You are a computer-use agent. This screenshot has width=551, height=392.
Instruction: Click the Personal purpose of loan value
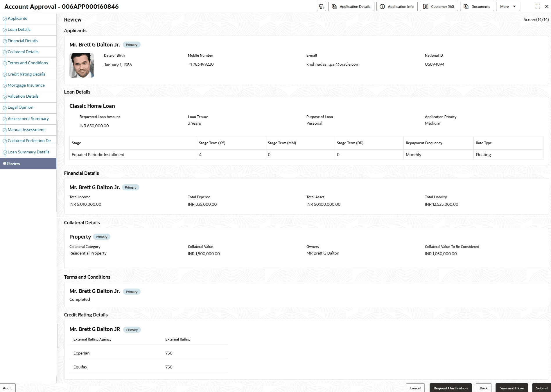314,123
